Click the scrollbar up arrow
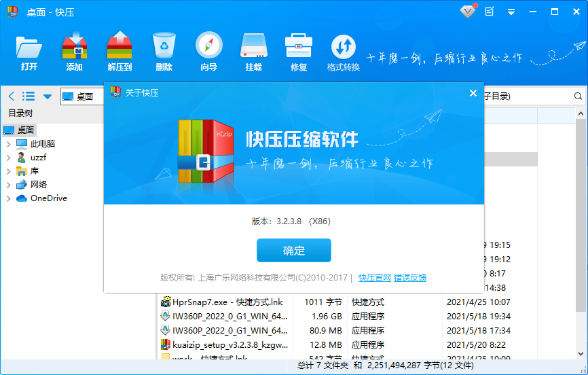The width and height of the screenshot is (588, 375). 581,113
